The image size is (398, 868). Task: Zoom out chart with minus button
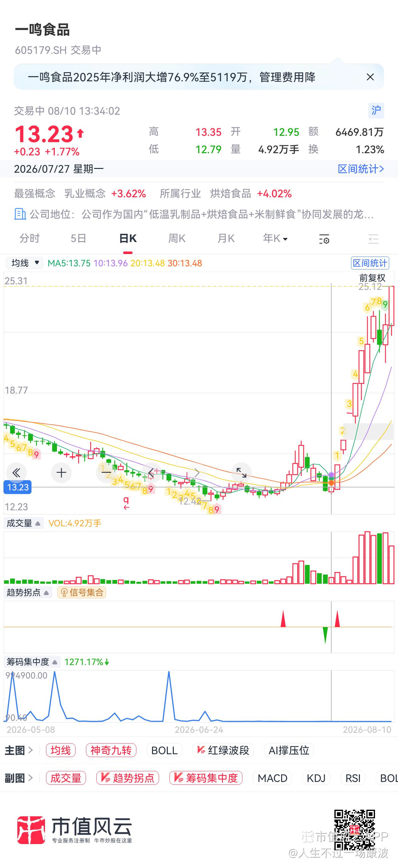coord(106,473)
